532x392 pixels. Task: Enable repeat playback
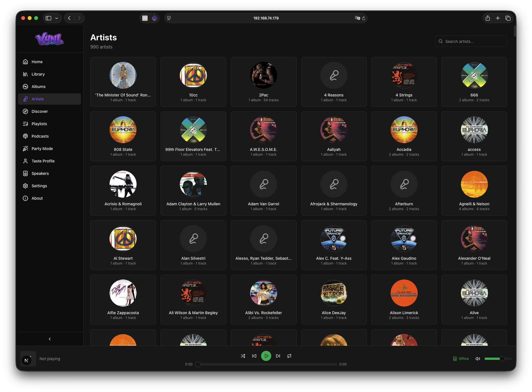pyautogui.click(x=289, y=356)
